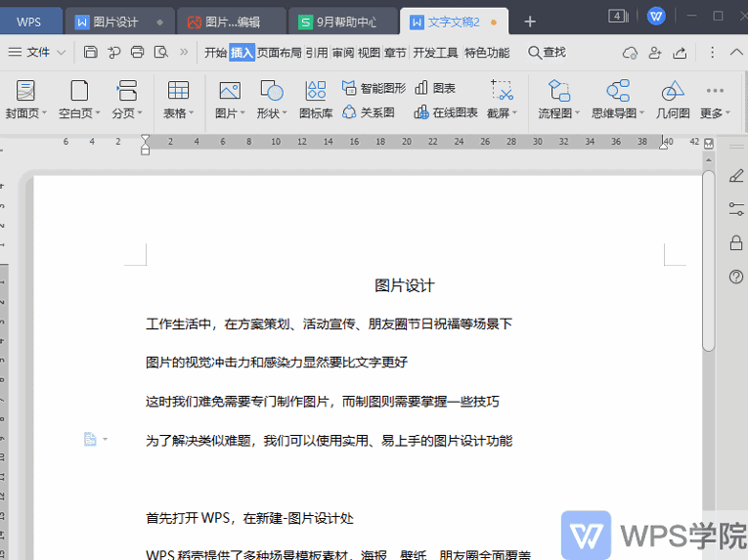Image resolution: width=748 pixels, height=560 pixels.
Task: Click the collaboration add-user icon
Action: (655, 53)
